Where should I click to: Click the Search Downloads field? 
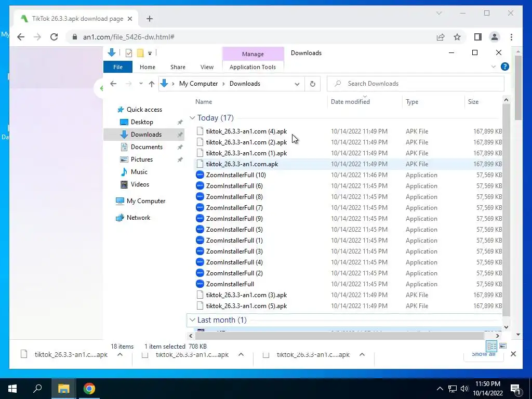click(415, 84)
